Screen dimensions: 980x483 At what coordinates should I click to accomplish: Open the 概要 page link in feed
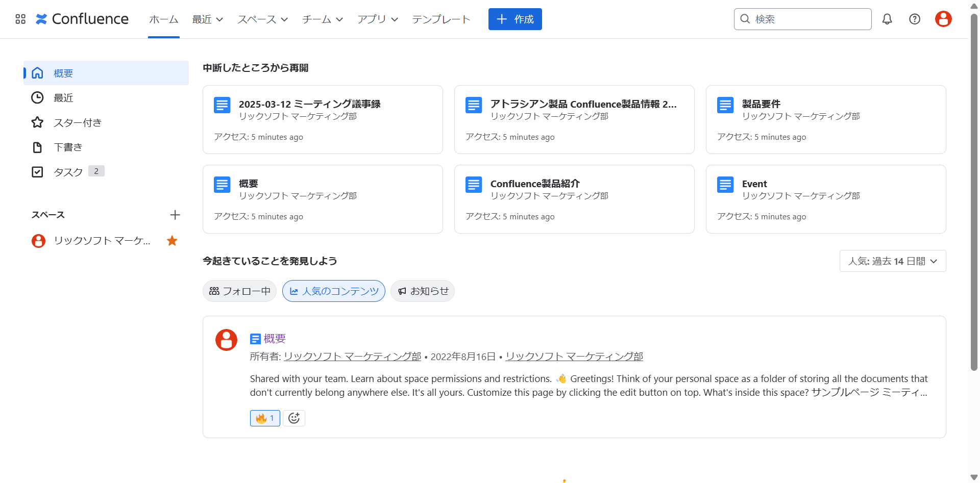click(x=275, y=339)
